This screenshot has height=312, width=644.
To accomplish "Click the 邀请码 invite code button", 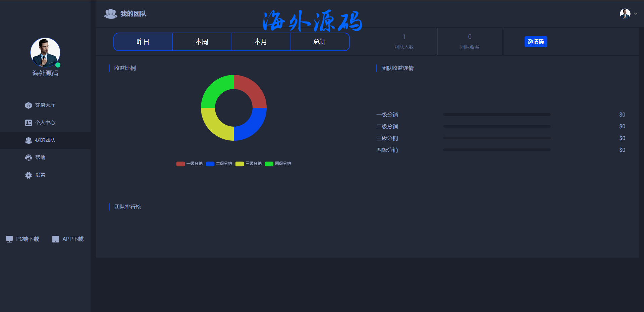I will pos(536,42).
